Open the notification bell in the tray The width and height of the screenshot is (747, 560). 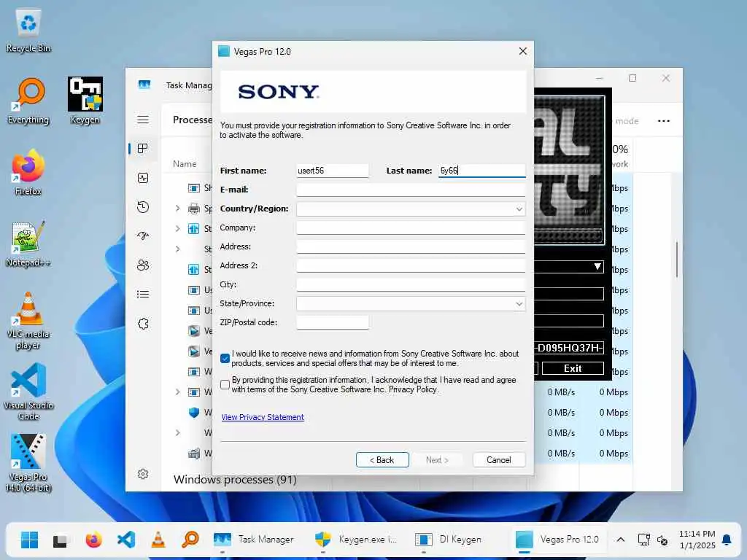click(727, 540)
